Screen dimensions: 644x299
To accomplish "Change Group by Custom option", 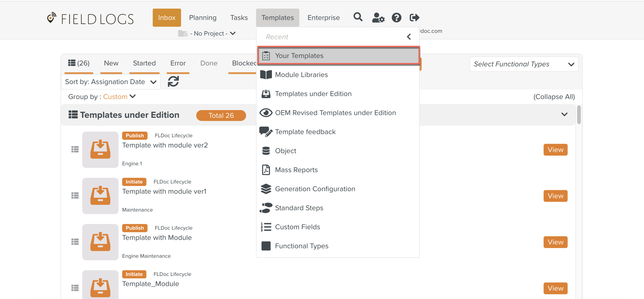I will [119, 97].
